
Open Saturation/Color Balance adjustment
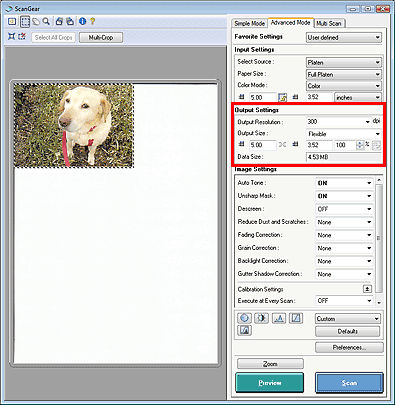coord(244,318)
